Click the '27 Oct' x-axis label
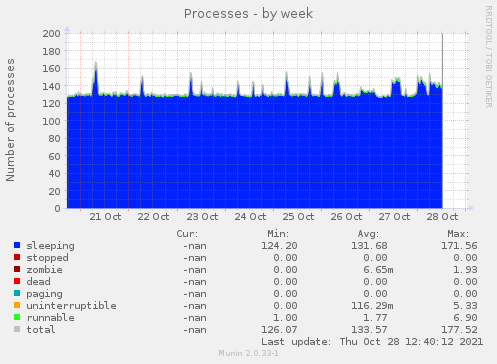497x364 pixels. coord(394,217)
